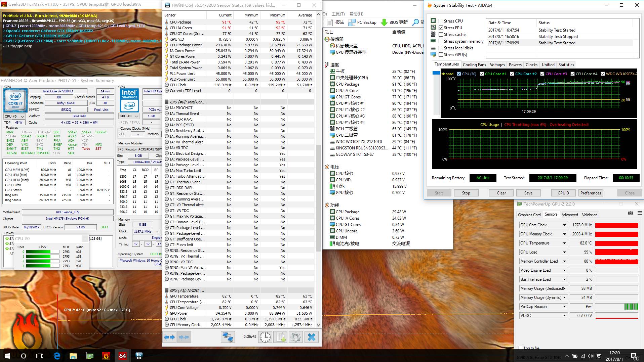644x362 pixels.
Task: Open the GPU-Z hamburger menu icon
Action: (640, 213)
